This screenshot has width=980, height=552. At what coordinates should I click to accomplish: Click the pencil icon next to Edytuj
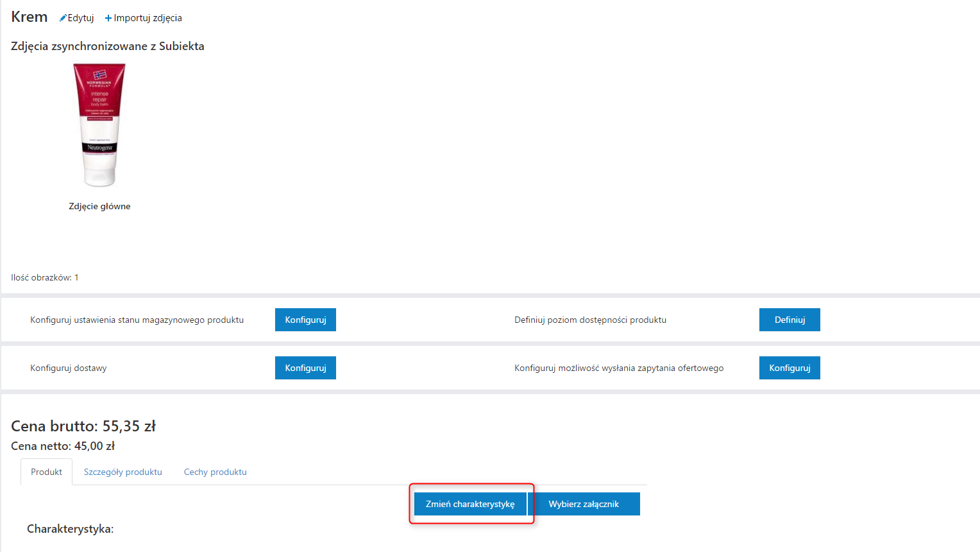click(x=63, y=18)
